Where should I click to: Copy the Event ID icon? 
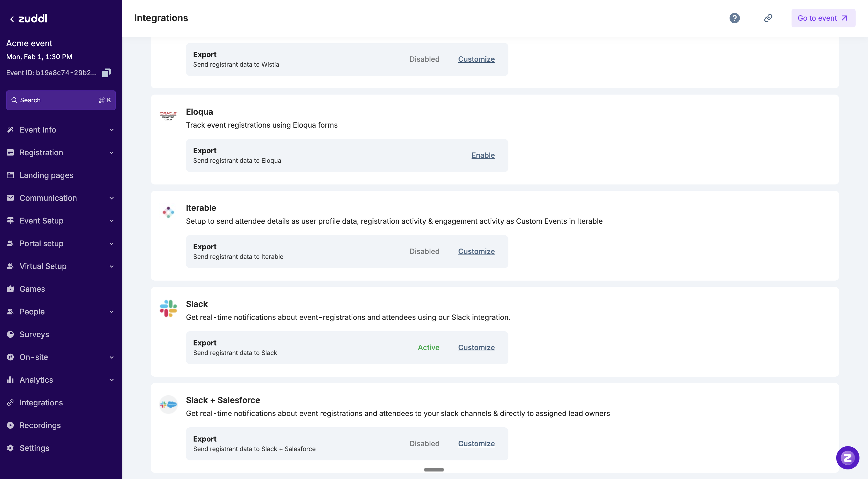[x=106, y=73]
